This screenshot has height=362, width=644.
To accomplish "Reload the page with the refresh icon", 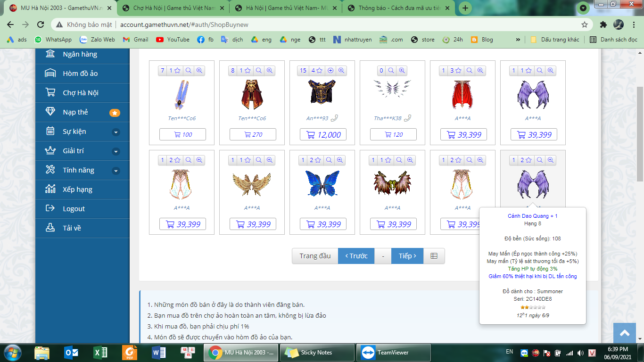I will [x=41, y=25].
